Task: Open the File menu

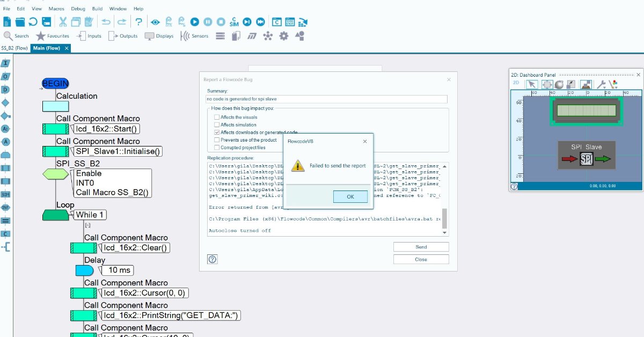Action: [x=6, y=9]
